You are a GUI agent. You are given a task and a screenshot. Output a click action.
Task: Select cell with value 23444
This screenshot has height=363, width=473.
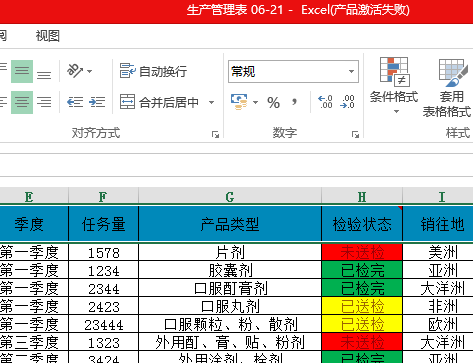[103, 324]
